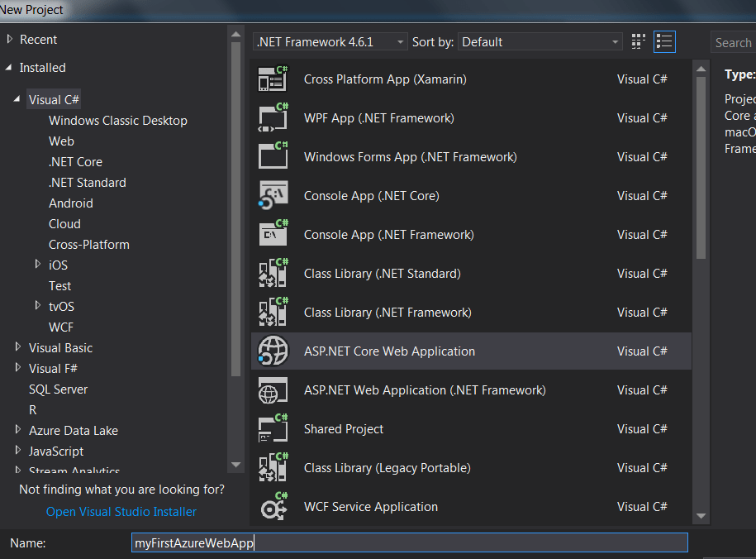Choose the Console App (.NET Core) icon
The width and height of the screenshot is (756, 559).
coord(273,196)
